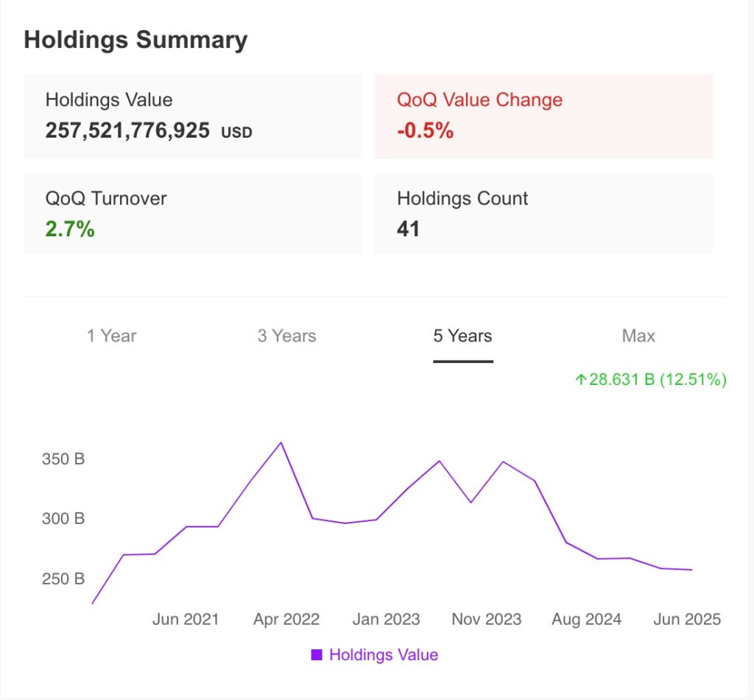The height and width of the screenshot is (700, 754).
Task: Click the chart peak near Apr 2022
Action: (x=282, y=442)
